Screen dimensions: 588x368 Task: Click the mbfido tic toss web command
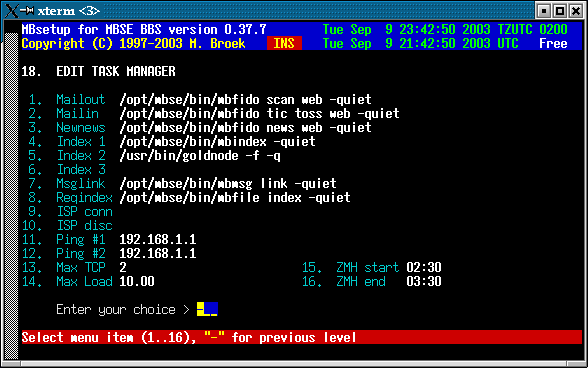point(260,114)
